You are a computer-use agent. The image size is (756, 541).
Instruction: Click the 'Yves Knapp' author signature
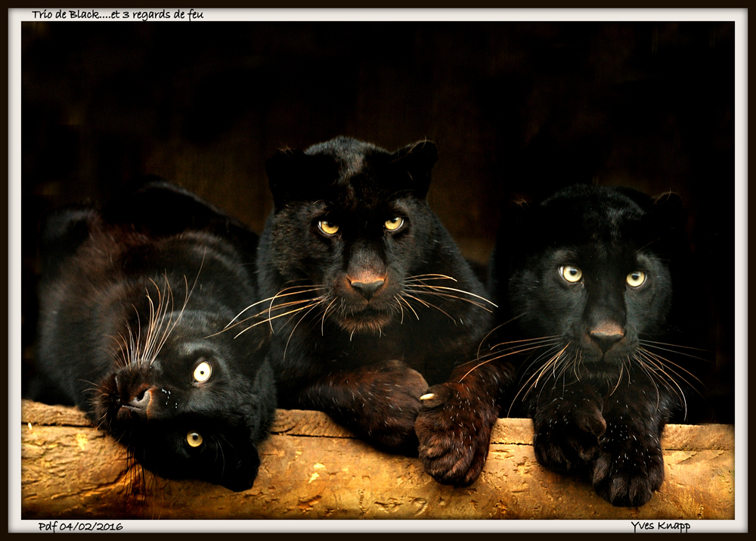click(x=660, y=526)
